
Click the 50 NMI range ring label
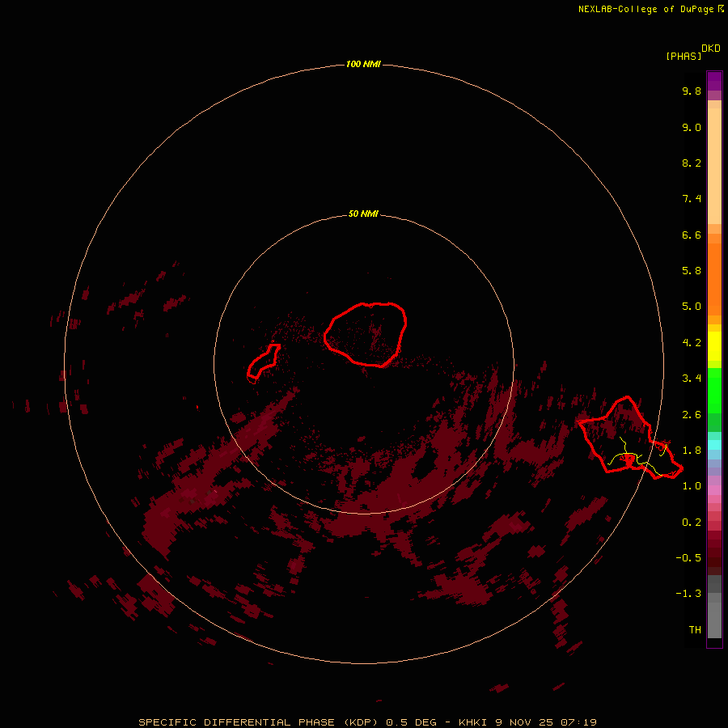click(x=363, y=214)
